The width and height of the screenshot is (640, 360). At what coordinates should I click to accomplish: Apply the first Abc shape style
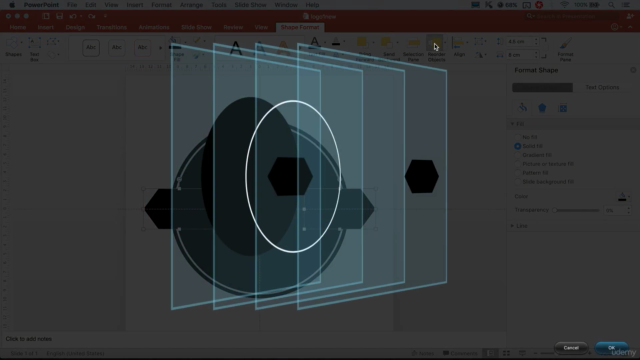(x=91, y=48)
